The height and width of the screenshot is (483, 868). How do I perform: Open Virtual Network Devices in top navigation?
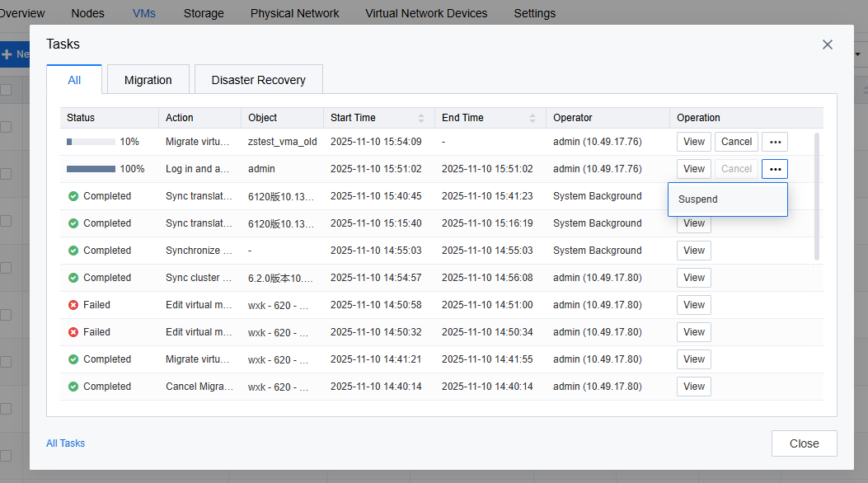pos(426,13)
